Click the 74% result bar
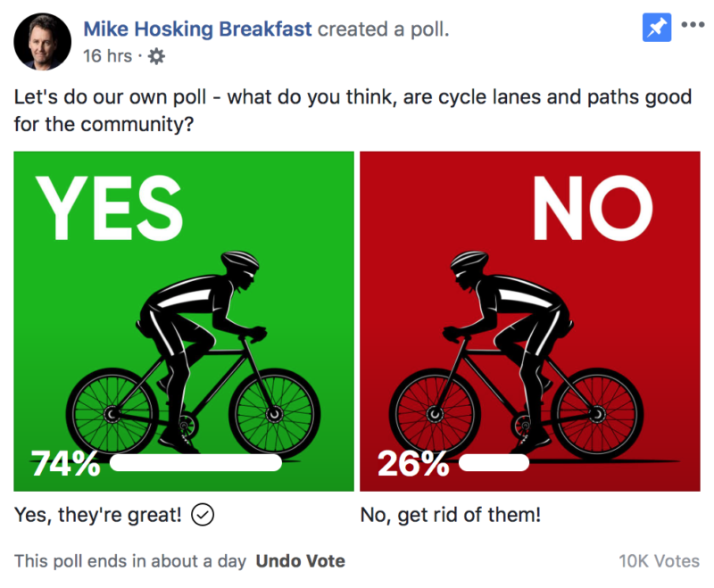This screenshot has height=588, width=714. click(x=195, y=463)
